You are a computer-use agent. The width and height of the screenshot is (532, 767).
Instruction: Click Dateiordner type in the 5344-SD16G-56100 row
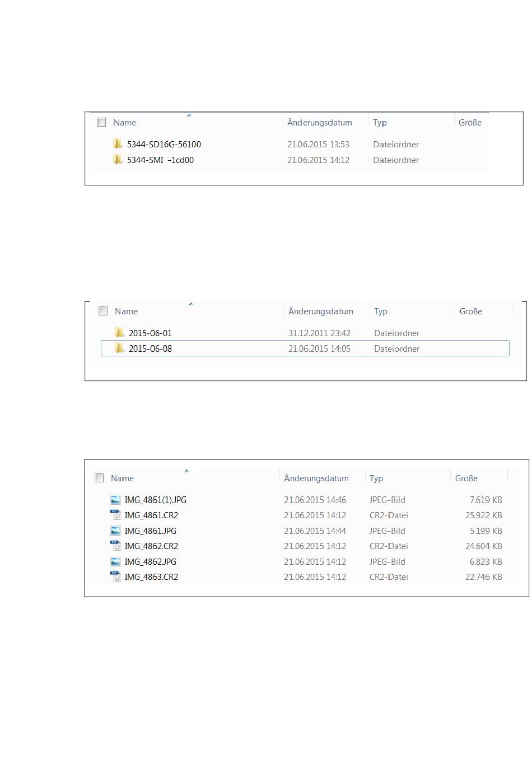point(396,145)
